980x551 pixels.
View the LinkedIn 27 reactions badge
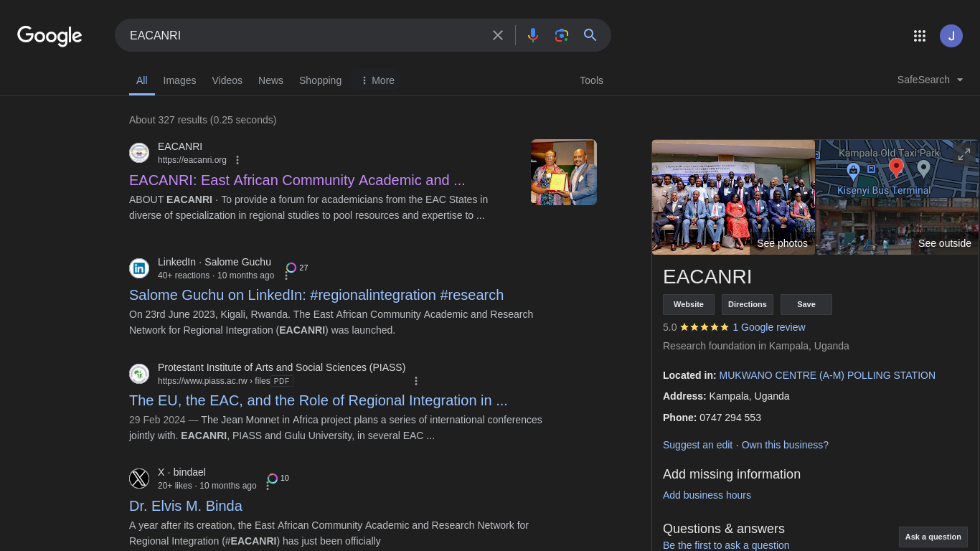[297, 268]
